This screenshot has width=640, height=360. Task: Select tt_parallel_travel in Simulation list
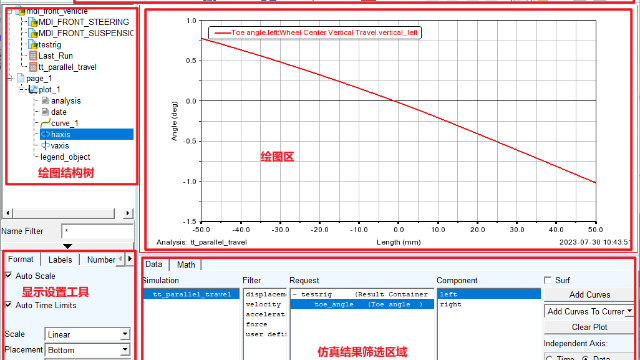click(191, 294)
